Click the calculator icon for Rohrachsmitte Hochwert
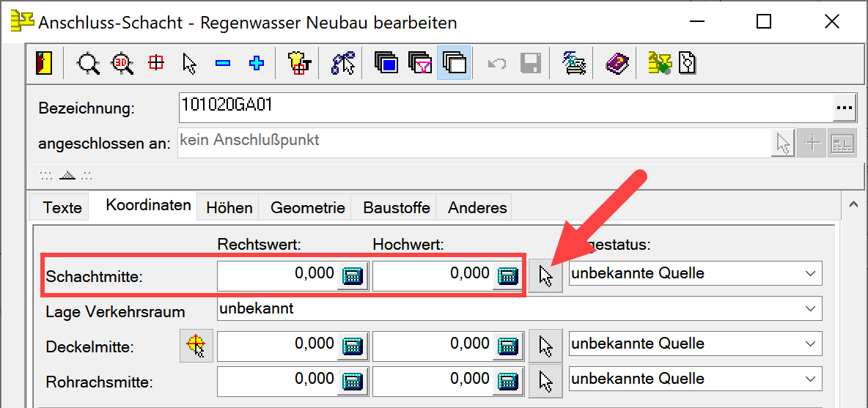 pyautogui.click(x=508, y=381)
